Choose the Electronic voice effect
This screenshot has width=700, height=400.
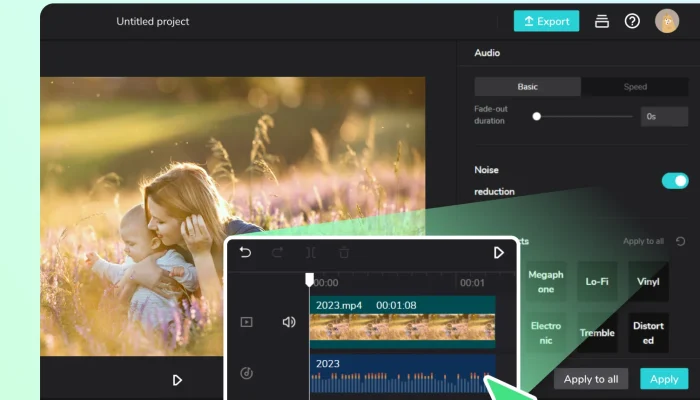(546, 333)
